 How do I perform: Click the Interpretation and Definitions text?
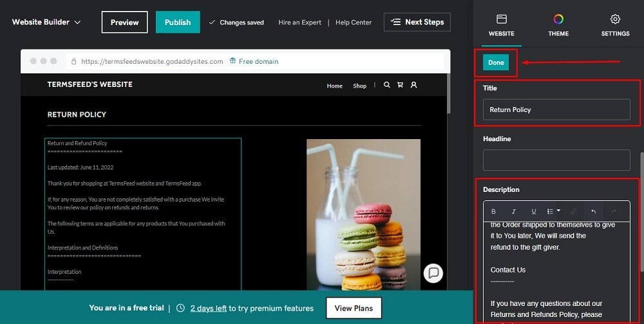coord(82,248)
